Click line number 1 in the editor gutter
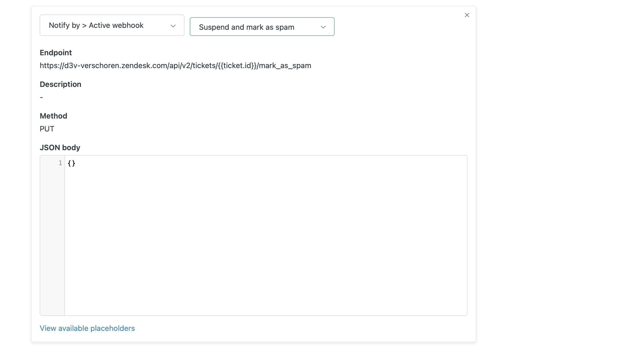 tap(60, 163)
